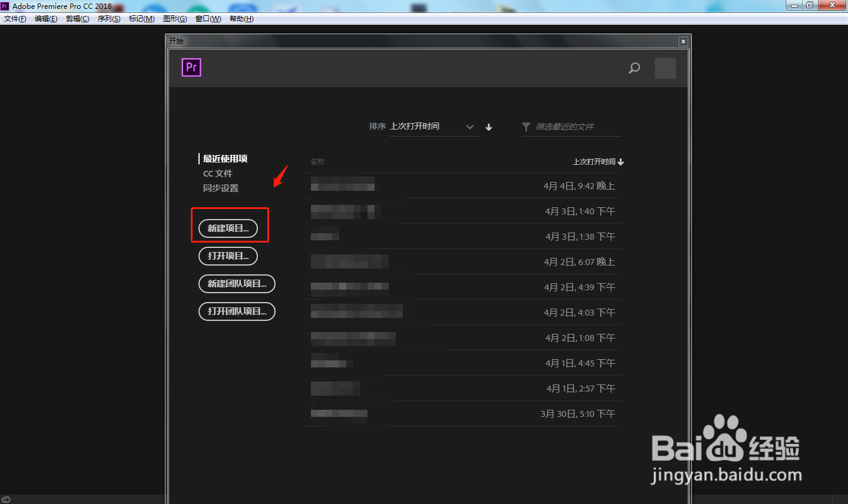This screenshot has height=504, width=848.
Task: Open the 图形(G) menu
Action: [x=175, y=19]
